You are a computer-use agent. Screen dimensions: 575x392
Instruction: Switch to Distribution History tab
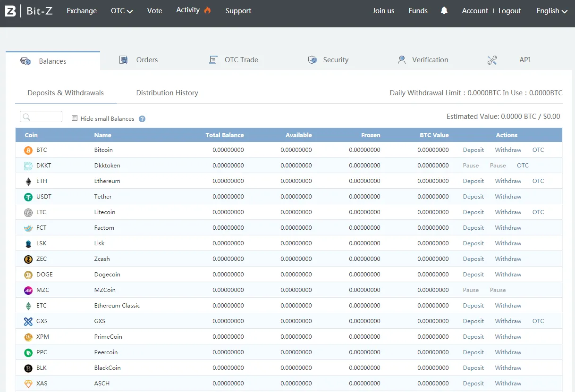tap(167, 93)
